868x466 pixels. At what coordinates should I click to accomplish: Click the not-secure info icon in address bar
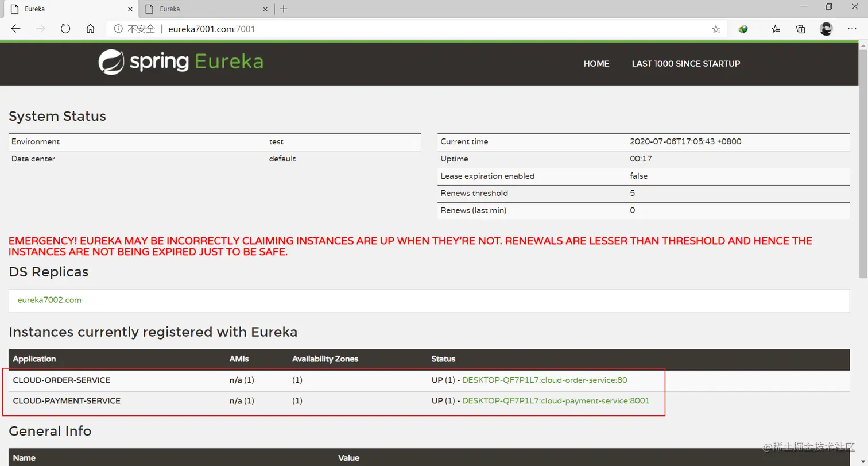pos(118,29)
